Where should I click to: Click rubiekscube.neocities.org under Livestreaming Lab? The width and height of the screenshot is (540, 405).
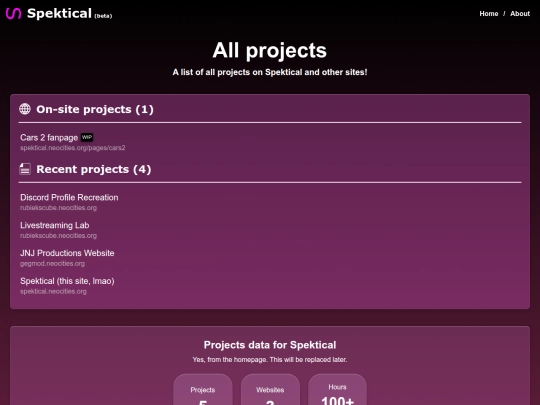58,236
